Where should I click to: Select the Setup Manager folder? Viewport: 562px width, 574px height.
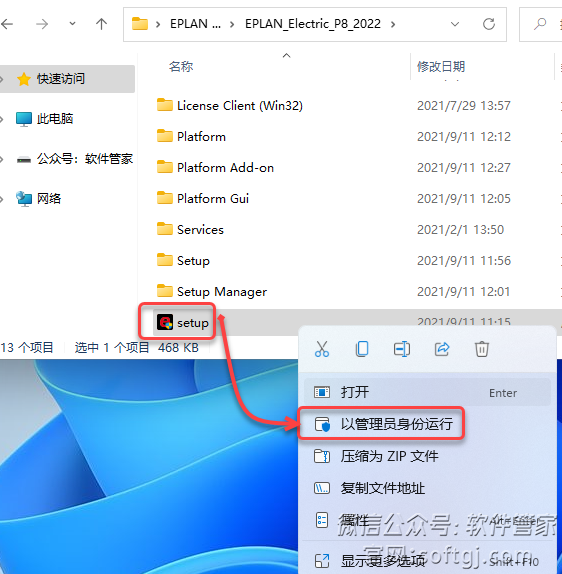[222, 292]
